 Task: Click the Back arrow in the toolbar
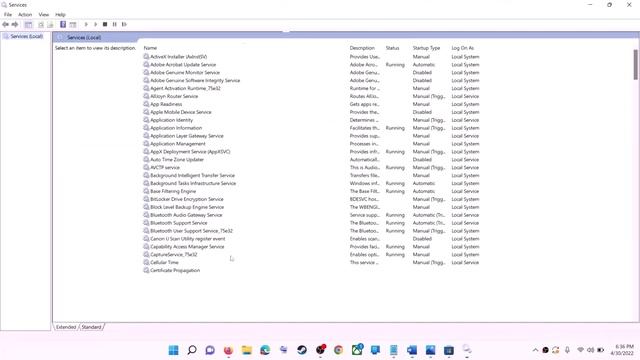pyautogui.click(x=5, y=24)
